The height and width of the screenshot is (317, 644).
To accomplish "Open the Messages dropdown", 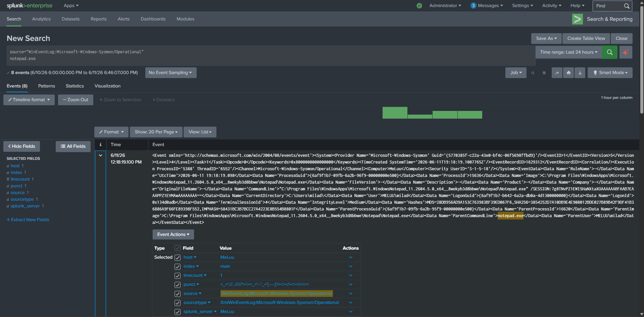I will (x=487, y=6).
